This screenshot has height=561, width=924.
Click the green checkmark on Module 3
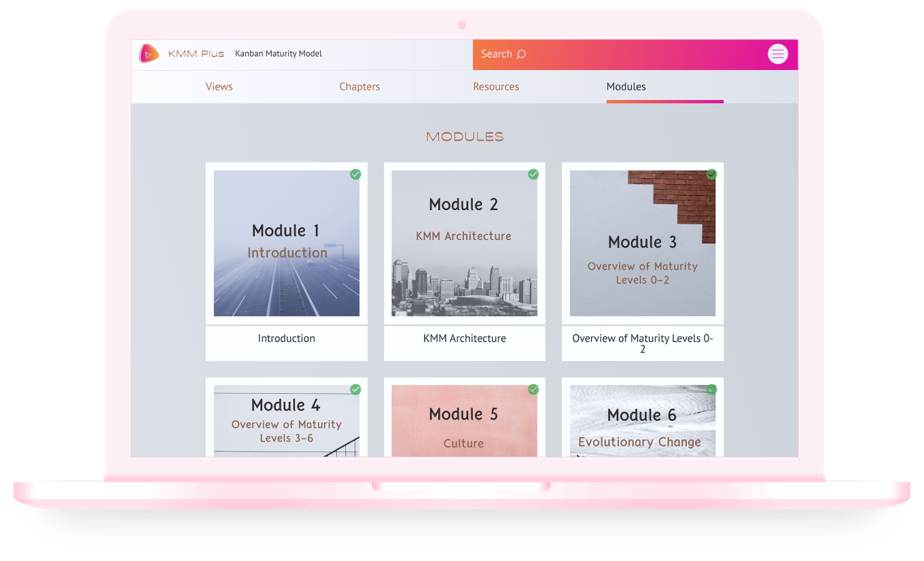[711, 174]
